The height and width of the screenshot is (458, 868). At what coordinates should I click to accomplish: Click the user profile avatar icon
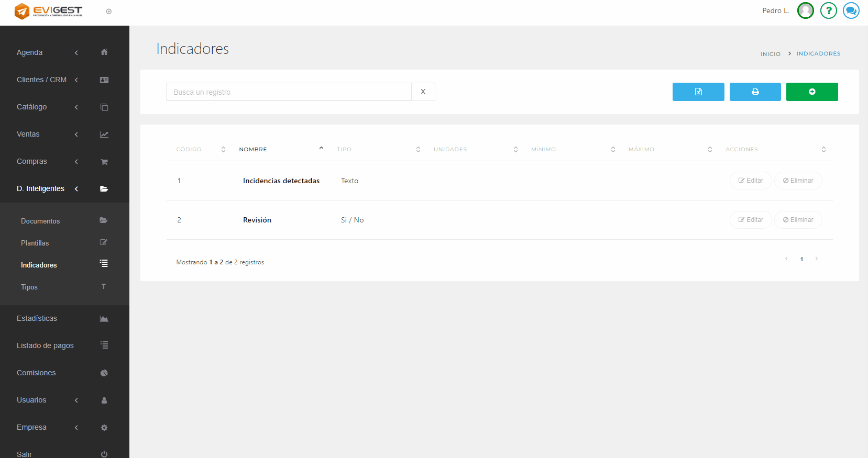point(805,10)
